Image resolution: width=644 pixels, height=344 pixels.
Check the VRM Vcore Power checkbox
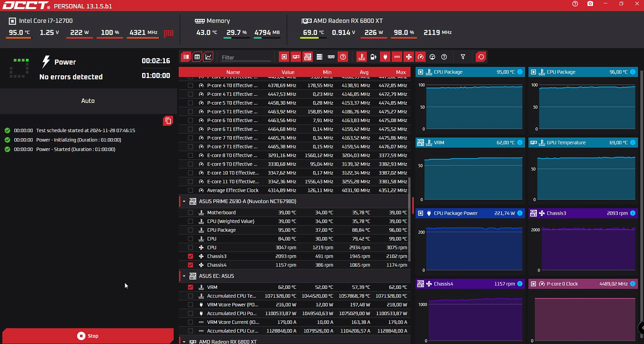(190, 305)
